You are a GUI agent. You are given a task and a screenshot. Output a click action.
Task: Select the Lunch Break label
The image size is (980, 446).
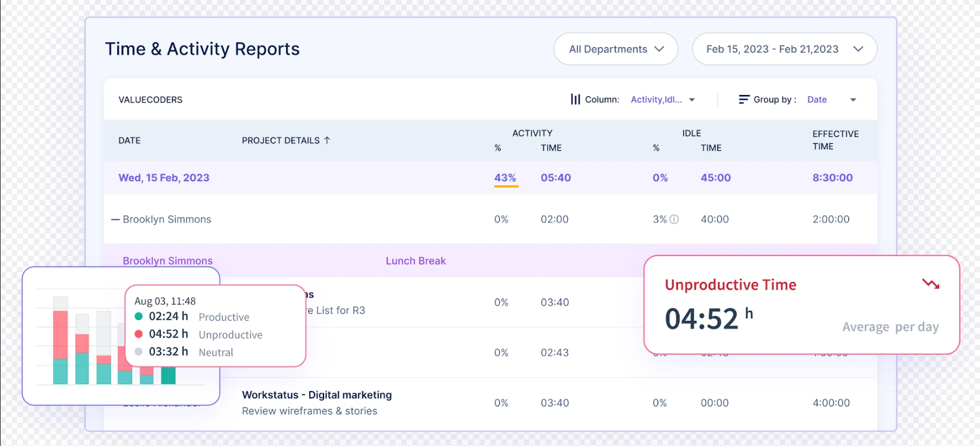coord(415,261)
